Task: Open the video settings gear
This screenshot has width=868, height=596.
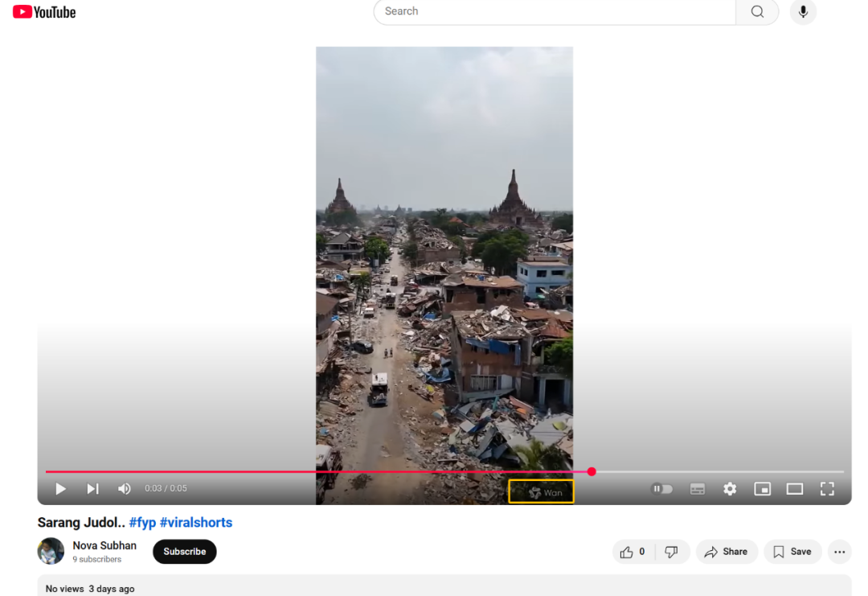Action: point(730,489)
